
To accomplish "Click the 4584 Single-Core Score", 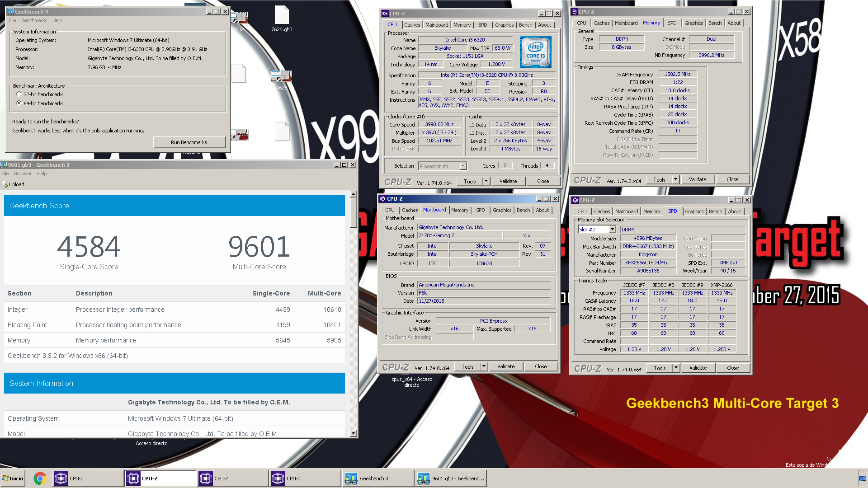I will [89, 247].
